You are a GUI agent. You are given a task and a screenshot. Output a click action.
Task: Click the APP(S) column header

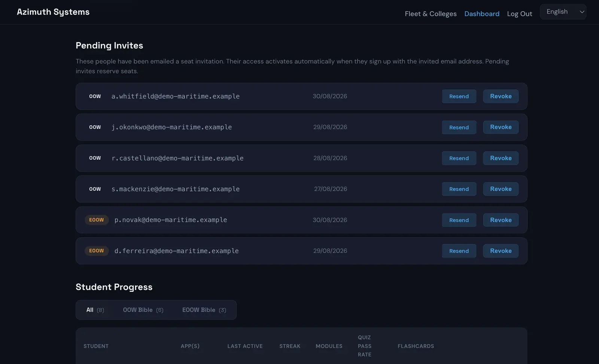coord(190,346)
